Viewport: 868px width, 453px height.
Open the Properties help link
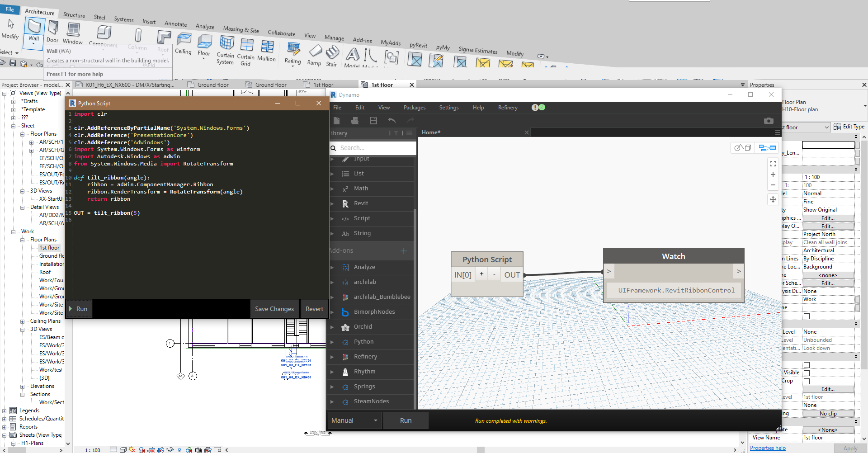(x=767, y=448)
